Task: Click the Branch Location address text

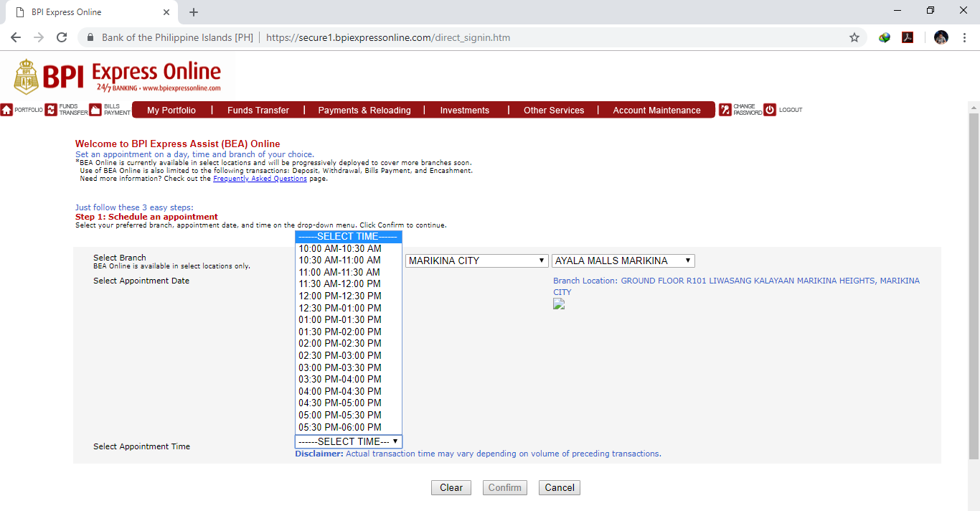Action: click(x=736, y=286)
